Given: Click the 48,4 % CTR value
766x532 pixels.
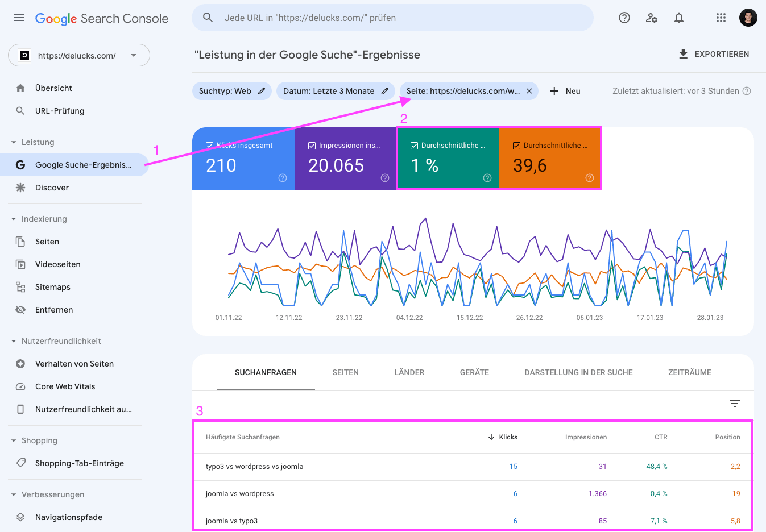Looking at the screenshot, I should pyautogui.click(x=656, y=467).
